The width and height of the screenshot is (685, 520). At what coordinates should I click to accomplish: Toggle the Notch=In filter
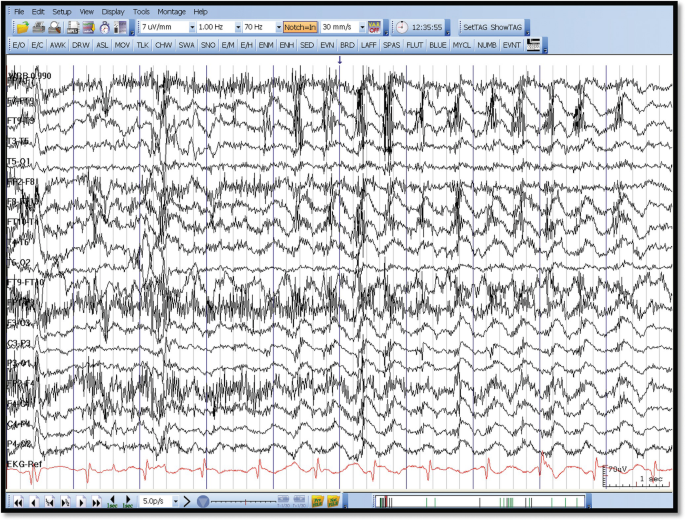[299, 27]
